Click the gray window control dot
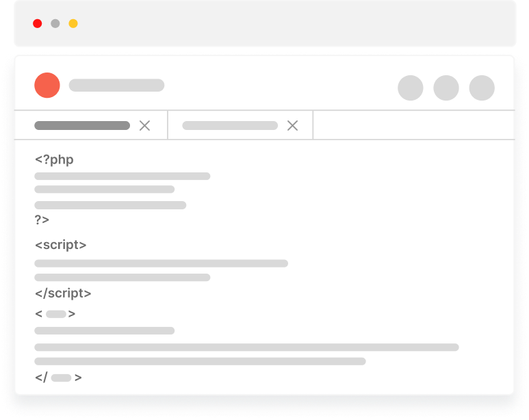This screenshot has height=420, width=529. 55,24
